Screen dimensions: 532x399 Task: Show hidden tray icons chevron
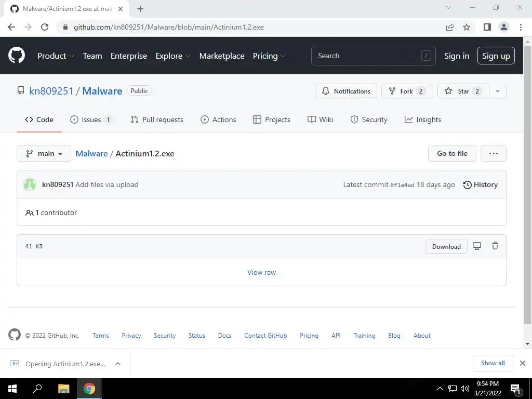click(x=440, y=389)
